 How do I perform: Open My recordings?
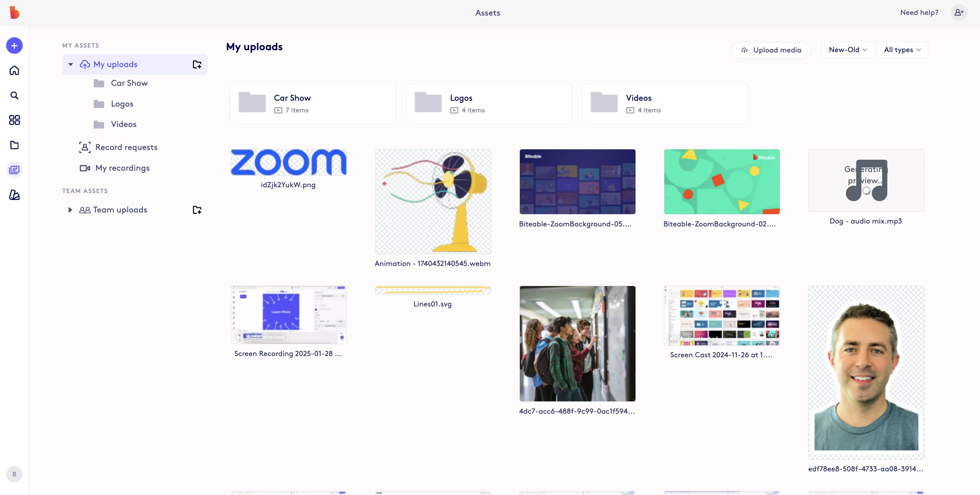(122, 168)
